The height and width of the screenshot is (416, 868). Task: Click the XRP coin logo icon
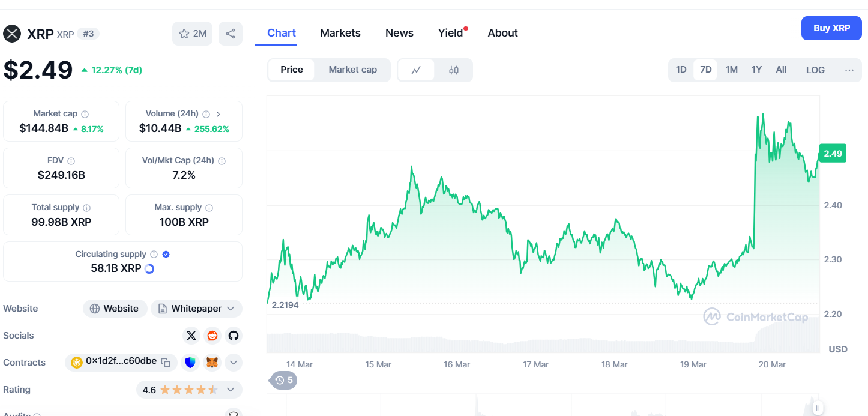tap(12, 34)
